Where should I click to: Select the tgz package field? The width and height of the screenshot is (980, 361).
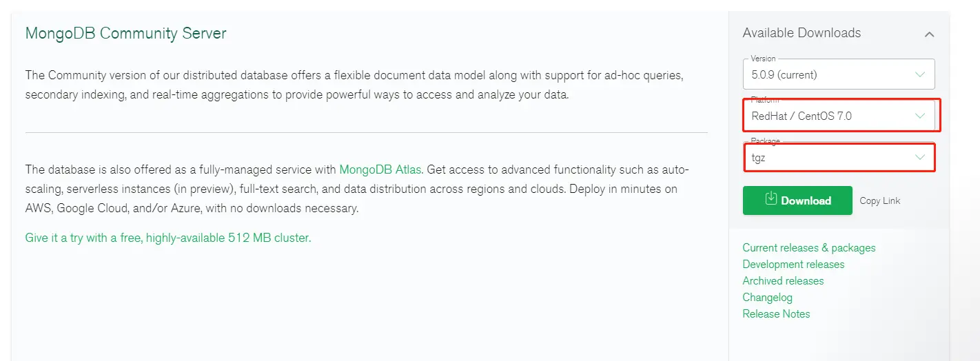point(839,158)
